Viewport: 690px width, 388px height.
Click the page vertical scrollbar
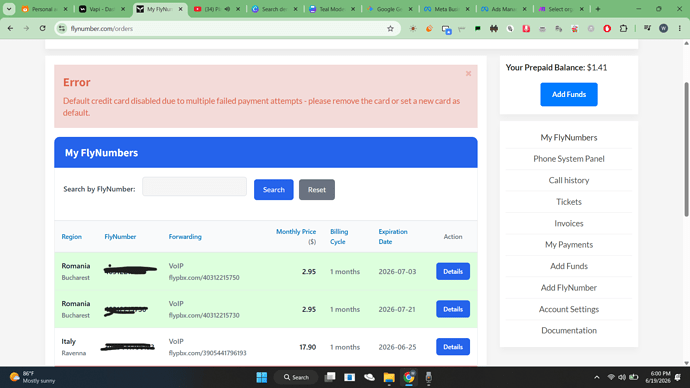686,150
